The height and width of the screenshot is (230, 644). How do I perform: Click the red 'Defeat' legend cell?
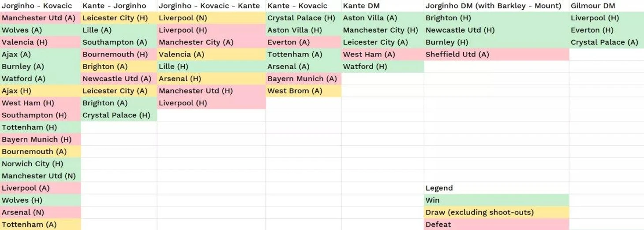tap(496, 224)
